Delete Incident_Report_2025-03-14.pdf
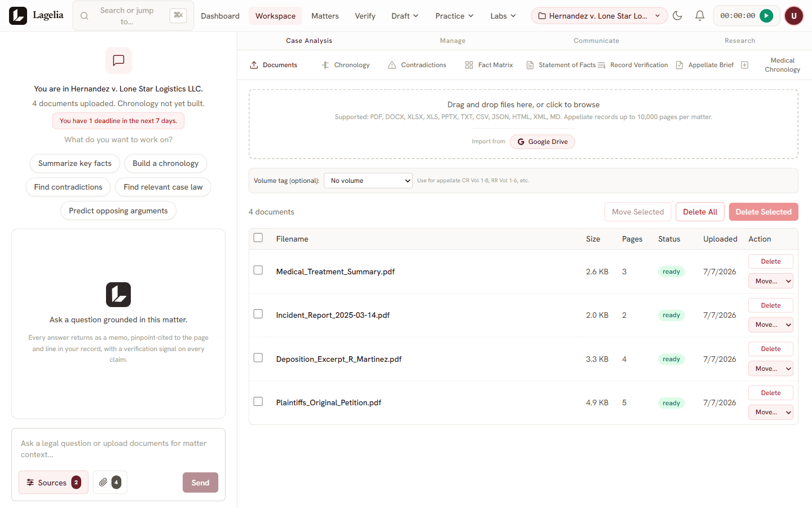Screen dimensions: 812x508 click(771, 305)
